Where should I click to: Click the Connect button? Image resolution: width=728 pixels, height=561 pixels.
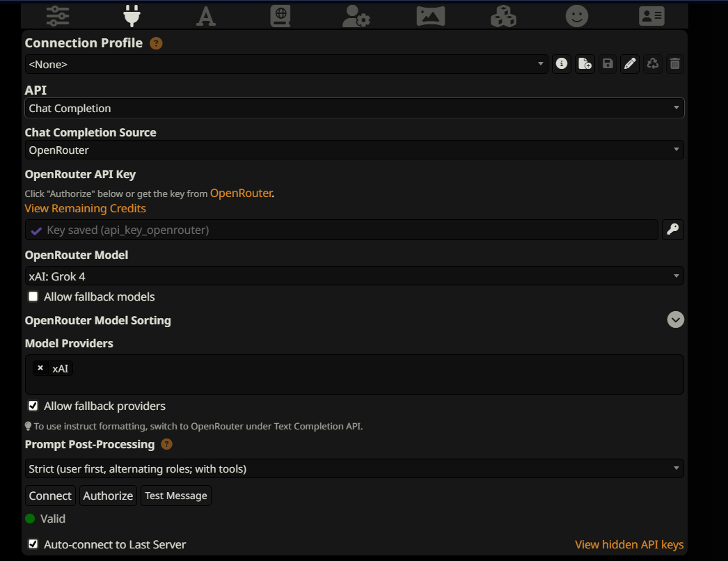pyautogui.click(x=50, y=496)
